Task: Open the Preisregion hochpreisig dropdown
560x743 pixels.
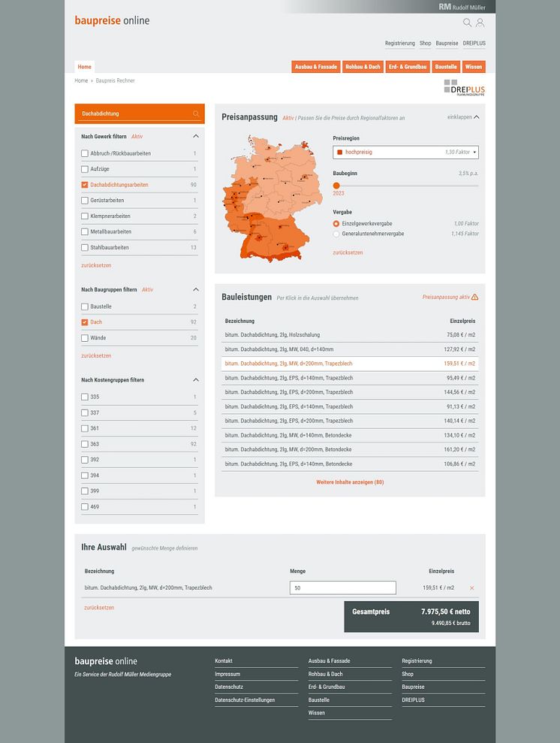Action: (405, 152)
